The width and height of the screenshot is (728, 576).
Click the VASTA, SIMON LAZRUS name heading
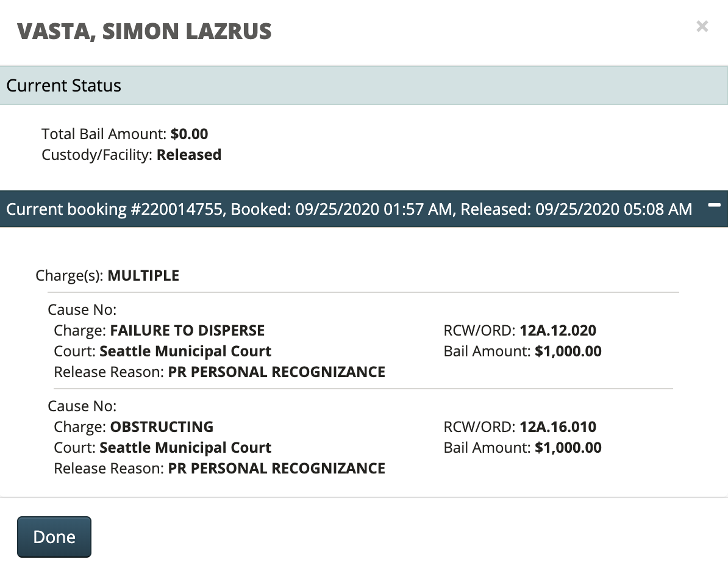click(x=144, y=31)
